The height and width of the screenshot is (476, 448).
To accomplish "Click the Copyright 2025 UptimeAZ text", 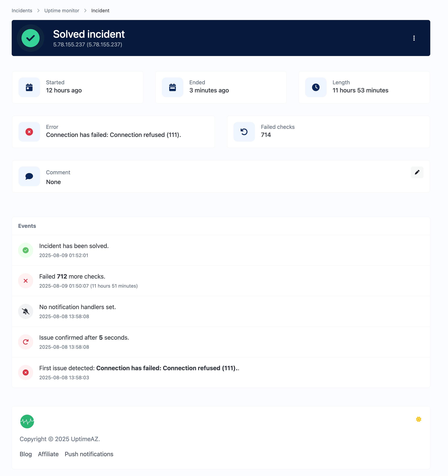I will (60, 439).
